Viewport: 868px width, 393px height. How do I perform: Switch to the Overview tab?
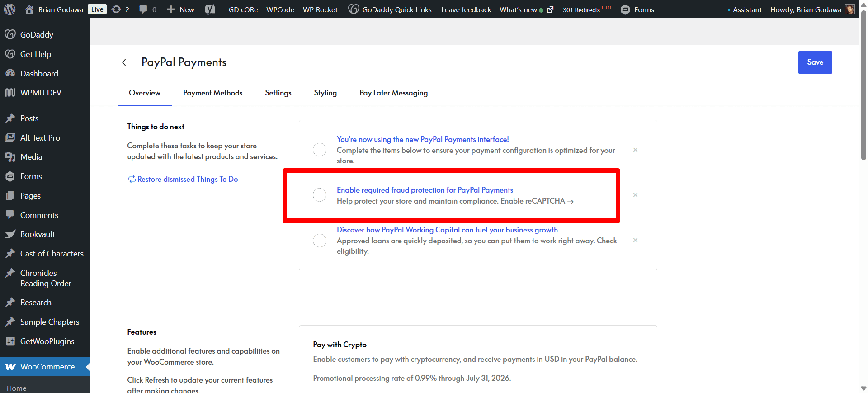[145, 93]
